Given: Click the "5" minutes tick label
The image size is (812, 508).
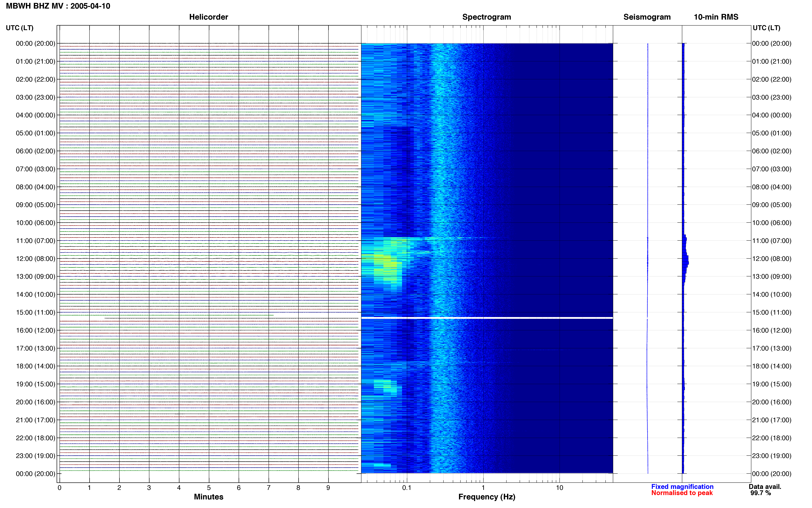Looking at the screenshot, I should click(209, 487).
